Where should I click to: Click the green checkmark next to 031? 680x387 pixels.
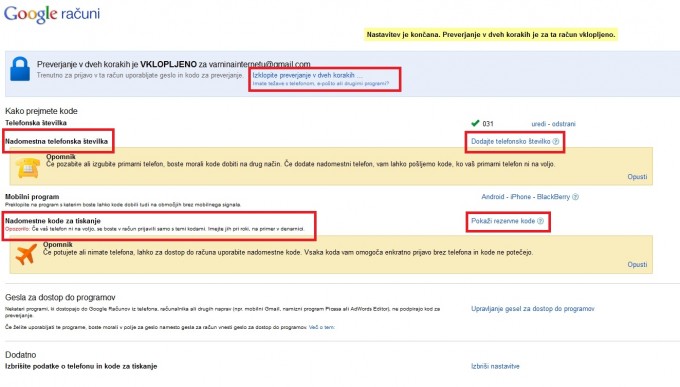[x=475, y=123]
